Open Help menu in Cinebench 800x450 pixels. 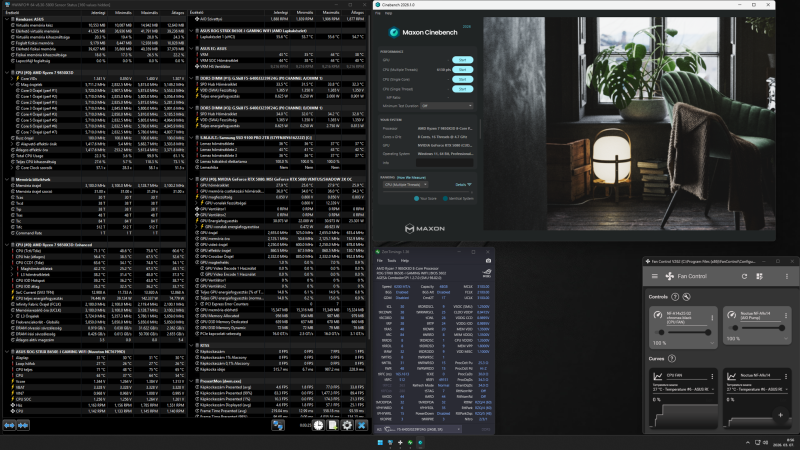(389, 13)
